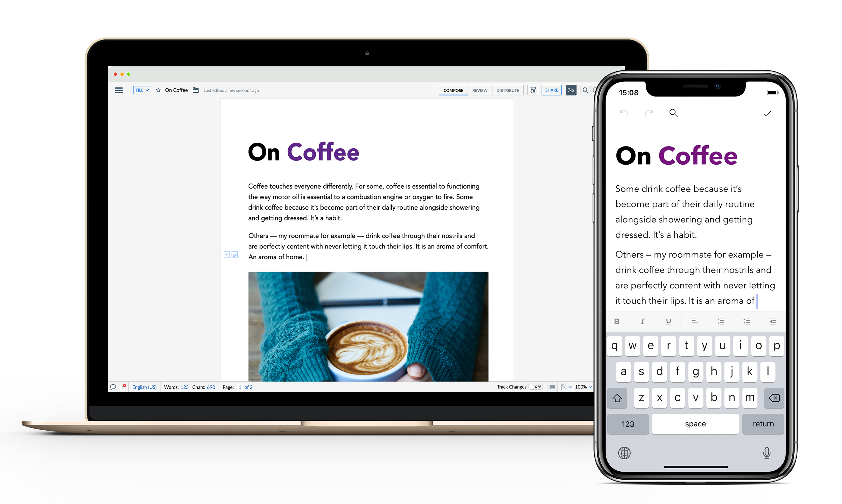842x504 pixels.
Task: Expand the FILE dropdown on desktop
Action: pyautogui.click(x=142, y=90)
